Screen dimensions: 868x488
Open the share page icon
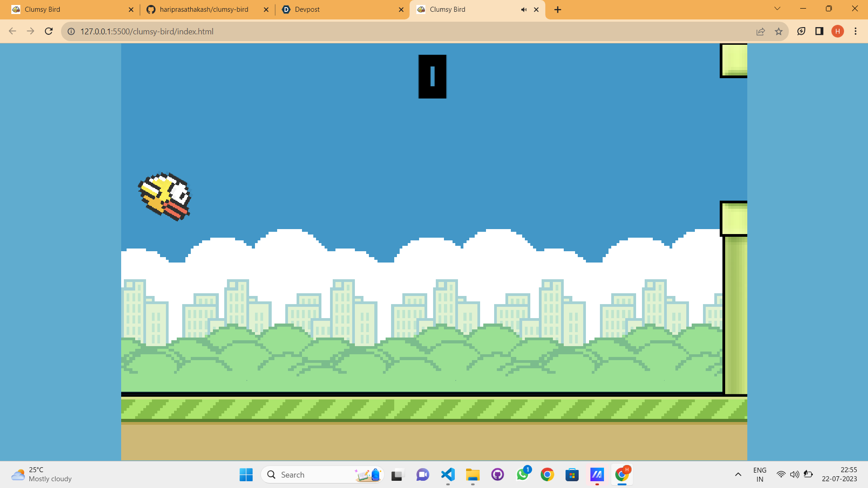click(x=760, y=31)
